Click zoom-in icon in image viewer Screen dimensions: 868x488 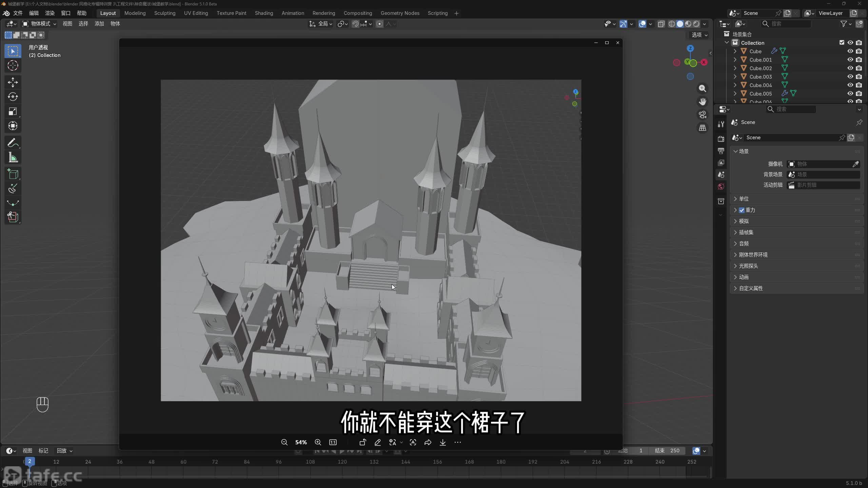(318, 442)
